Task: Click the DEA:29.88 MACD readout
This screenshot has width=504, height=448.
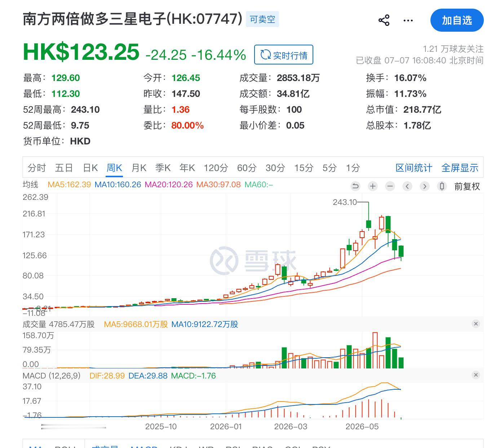Action: point(148,376)
